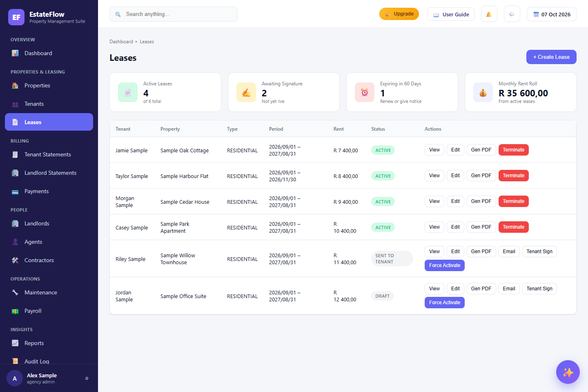
Task: Click the Expiring alarm clock icon
Action: pyautogui.click(x=365, y=92)
